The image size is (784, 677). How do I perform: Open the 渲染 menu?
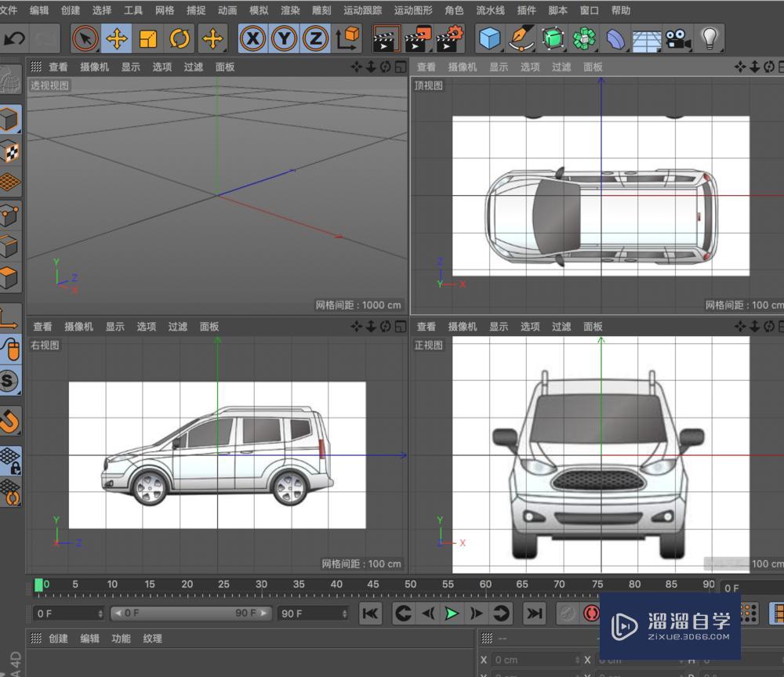pos(290,10)
